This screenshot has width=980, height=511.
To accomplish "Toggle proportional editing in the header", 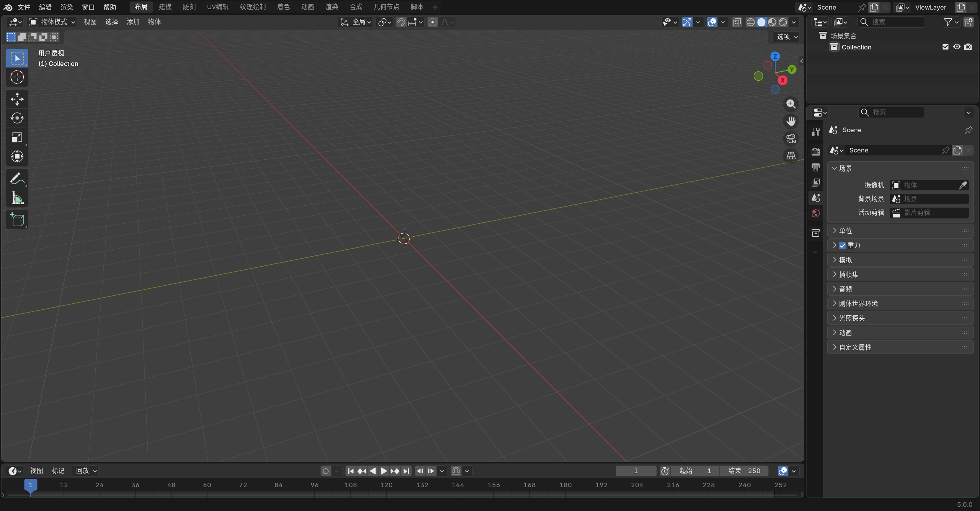I will pos(433,22).
